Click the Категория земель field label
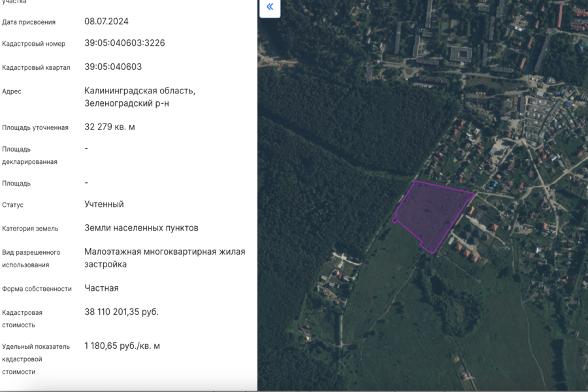Image resolution: width=588 pixels, height=392 pixels. (x=30, y=229)
